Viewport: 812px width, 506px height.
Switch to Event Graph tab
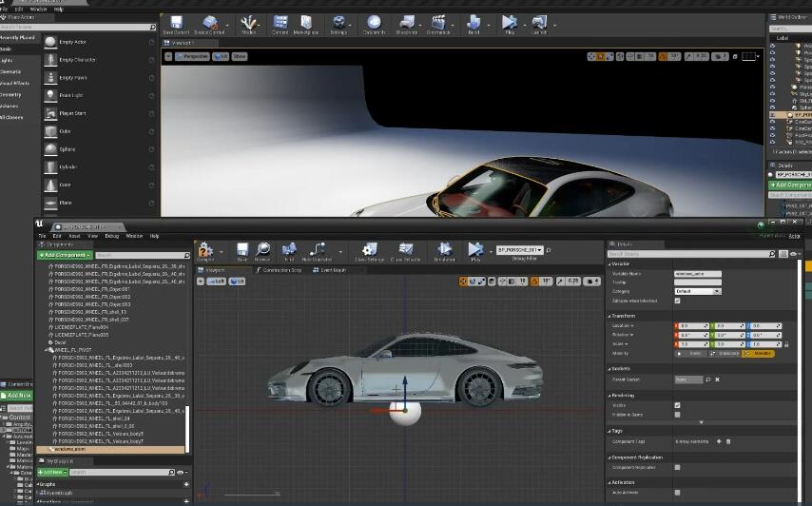click(x=329, y=270)
